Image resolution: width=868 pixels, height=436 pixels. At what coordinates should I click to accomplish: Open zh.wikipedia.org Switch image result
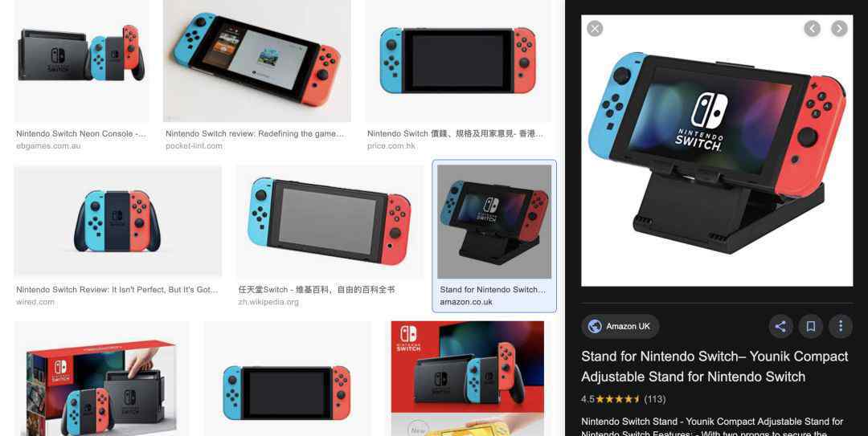pyautogui.click(x=330, y=221)
